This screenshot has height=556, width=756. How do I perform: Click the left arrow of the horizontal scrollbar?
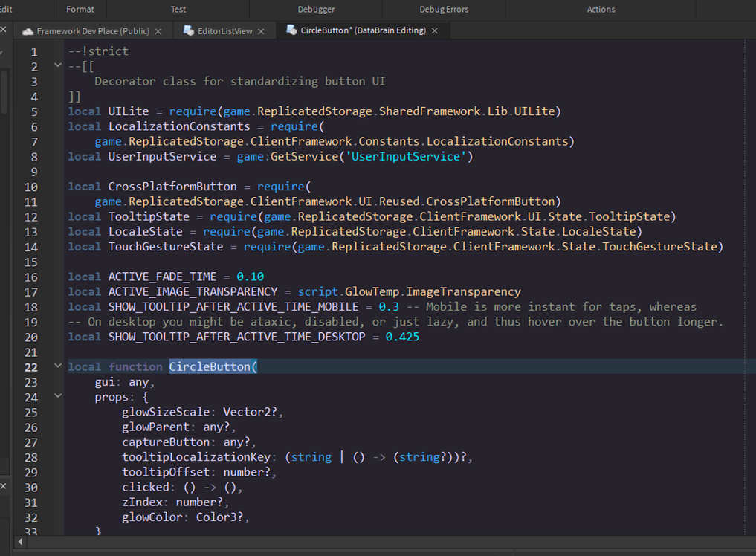click(19, 543)
